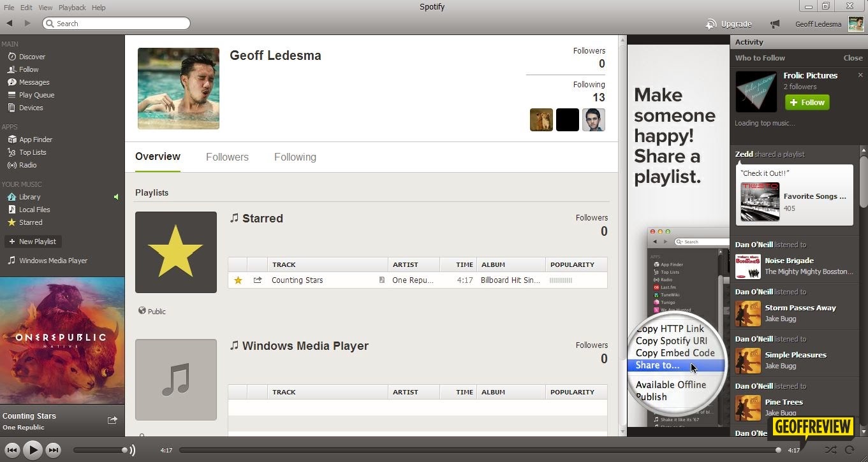Open Pine Trees in Activity feed
The width and height of the screenshot is (868, 462).
click(x=784, y=402)
